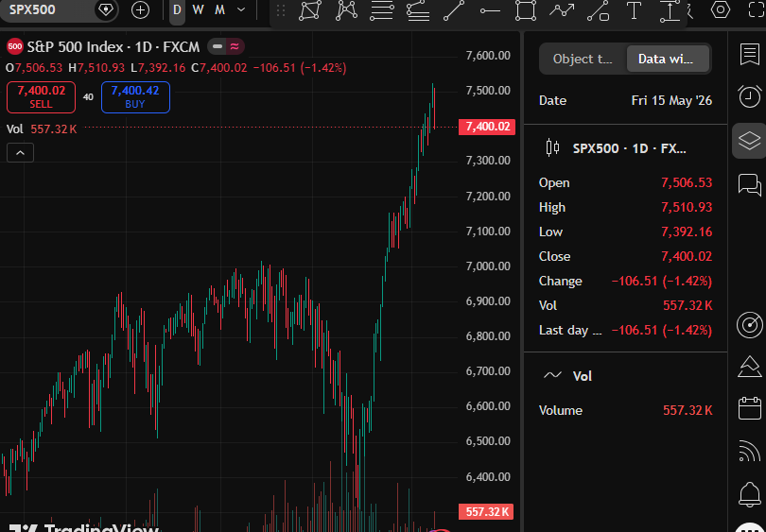Click the 557.32 K volume axis label

[x=486, y=511]
